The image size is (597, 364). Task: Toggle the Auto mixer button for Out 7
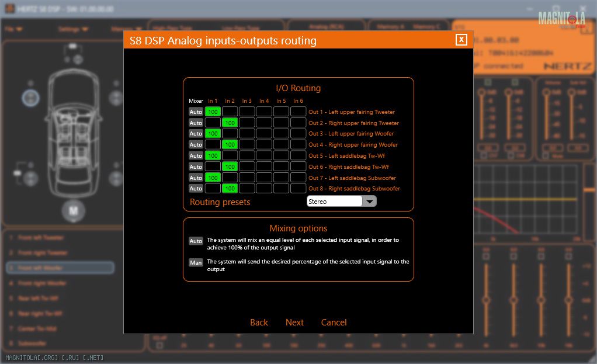click(x=196, y=178)
